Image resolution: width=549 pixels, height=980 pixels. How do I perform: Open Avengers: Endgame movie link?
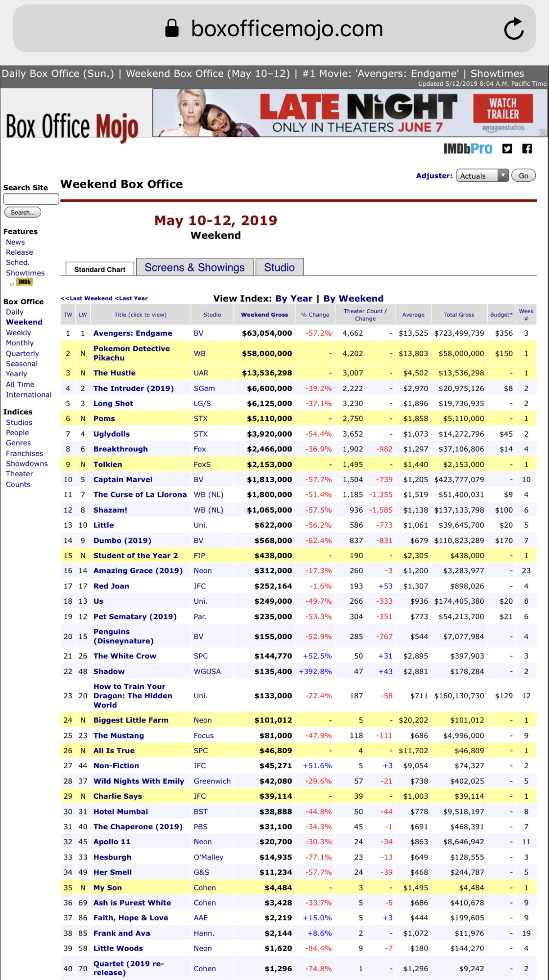(x=133, y=333)
